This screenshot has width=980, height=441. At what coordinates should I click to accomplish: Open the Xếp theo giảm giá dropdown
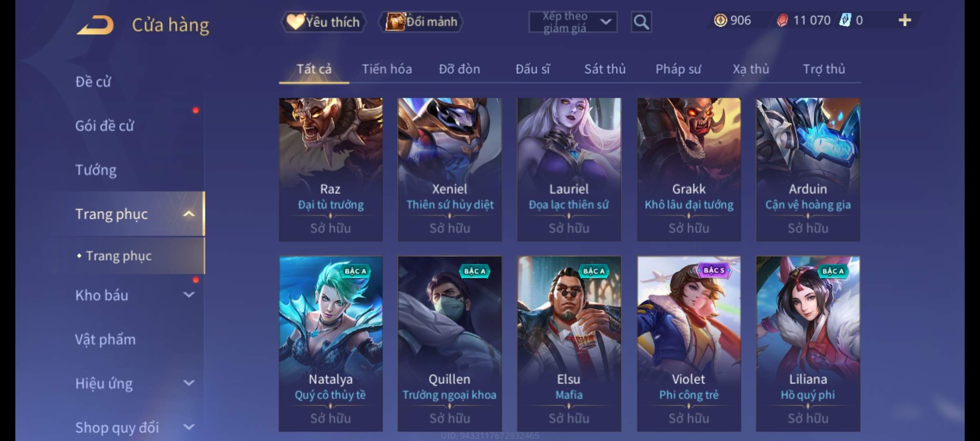click(x=573, y=22)
